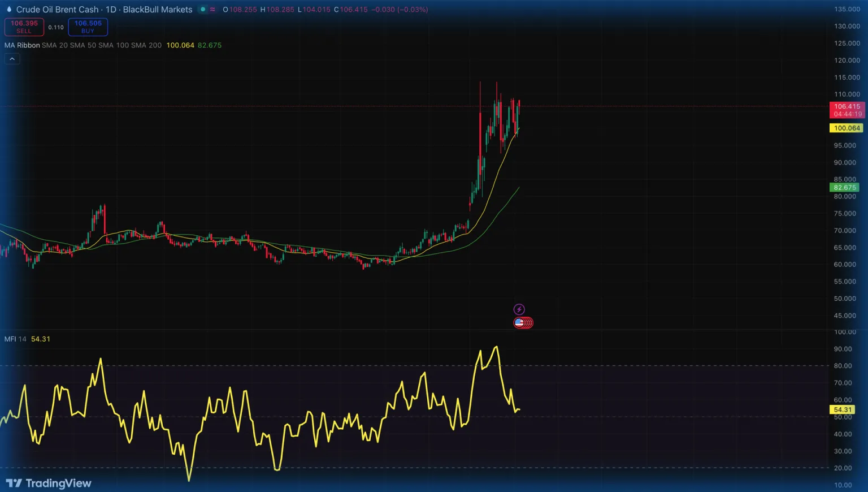This screenshot has height=492, width=868.
Task: Click the yellow 54.31 MFI scale label
Action: point(842,409)
